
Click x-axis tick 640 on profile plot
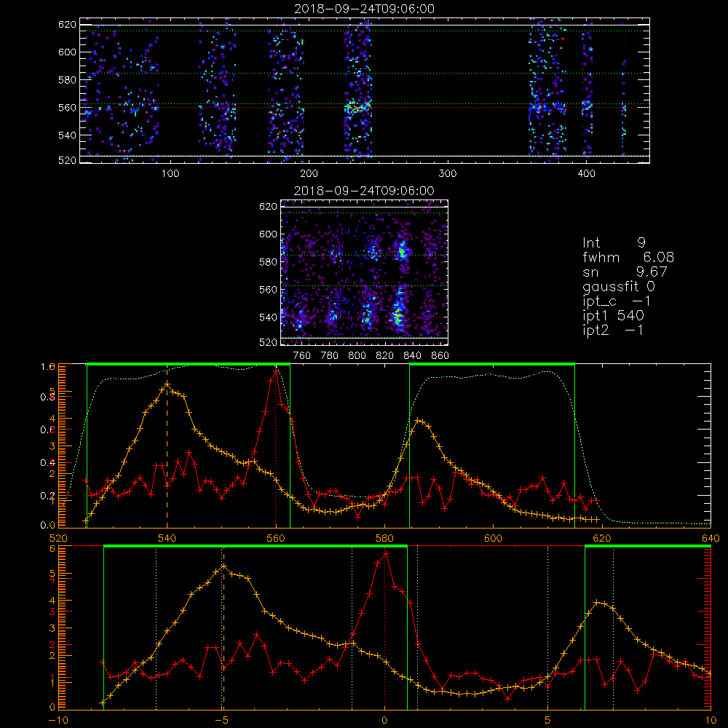click(x=711, y=539)
